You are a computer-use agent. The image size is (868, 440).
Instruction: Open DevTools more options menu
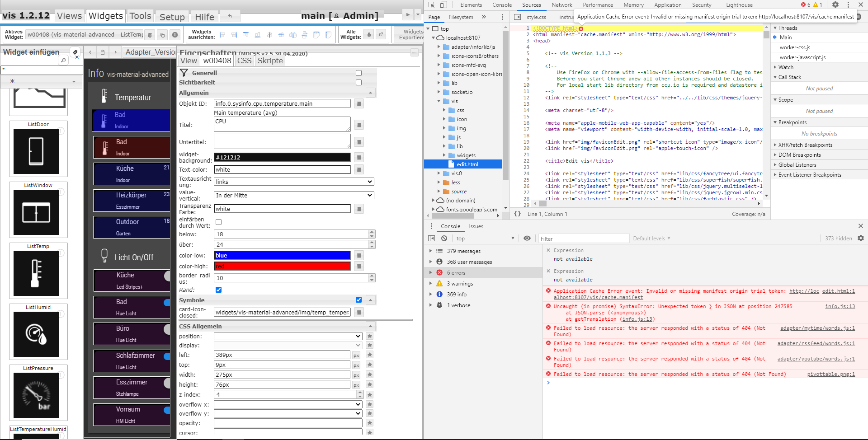tap(848, 5)
